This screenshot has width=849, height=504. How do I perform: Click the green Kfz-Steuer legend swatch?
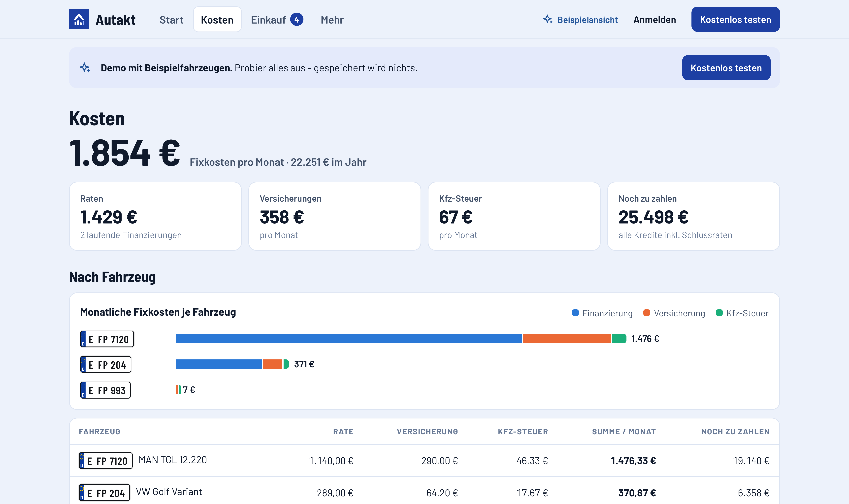coord(719,313)
